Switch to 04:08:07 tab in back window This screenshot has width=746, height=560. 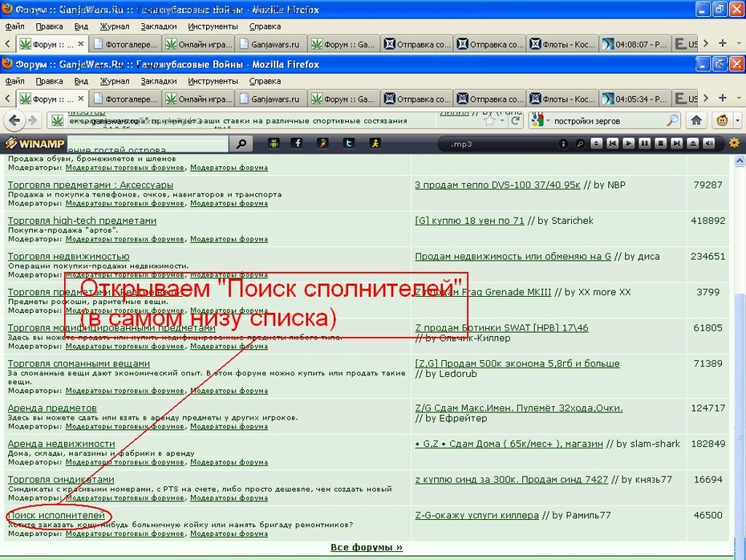[635, 44]
